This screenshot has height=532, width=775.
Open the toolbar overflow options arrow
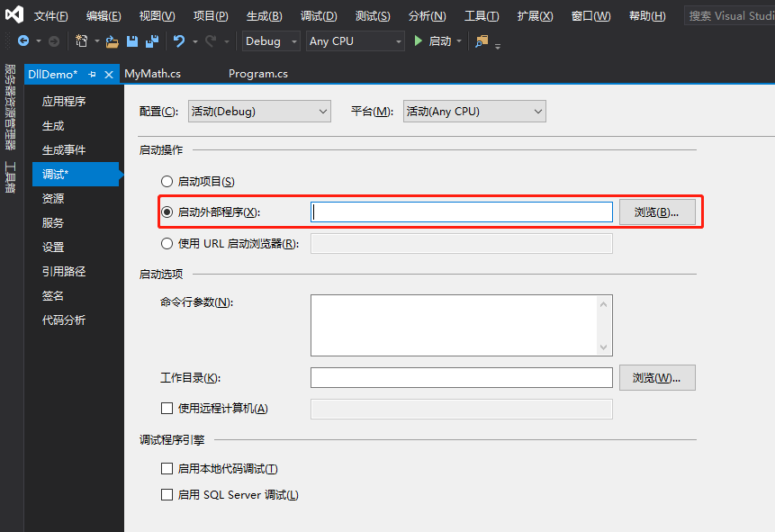[498, 46]
